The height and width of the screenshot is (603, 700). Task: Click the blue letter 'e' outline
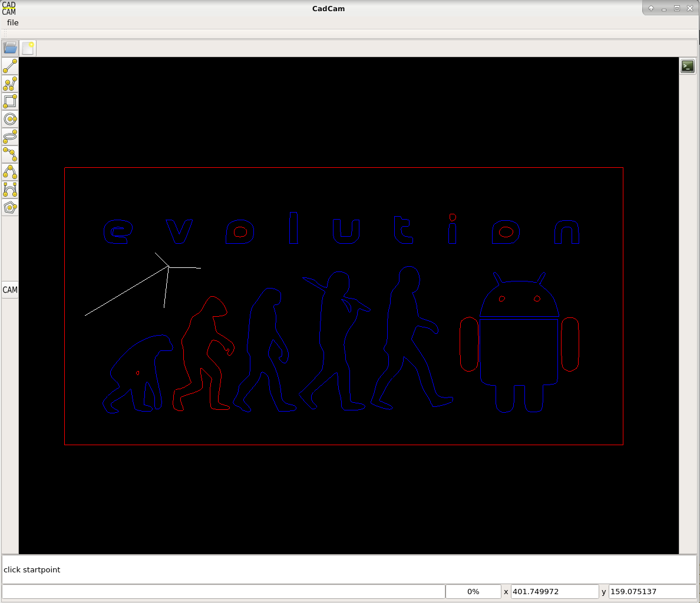coord(118,231)
